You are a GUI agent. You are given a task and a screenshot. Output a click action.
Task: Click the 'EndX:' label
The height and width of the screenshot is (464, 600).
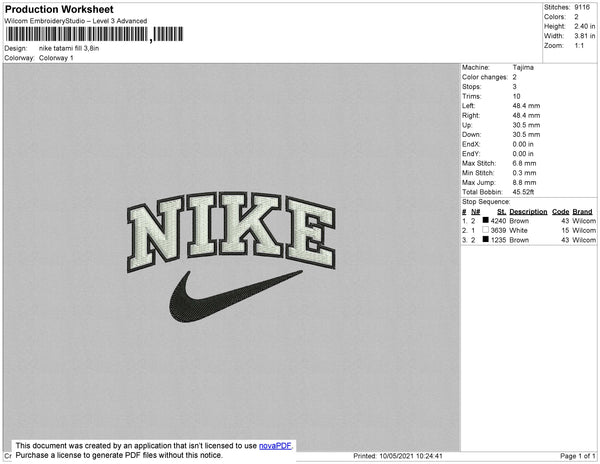point(471,144)
